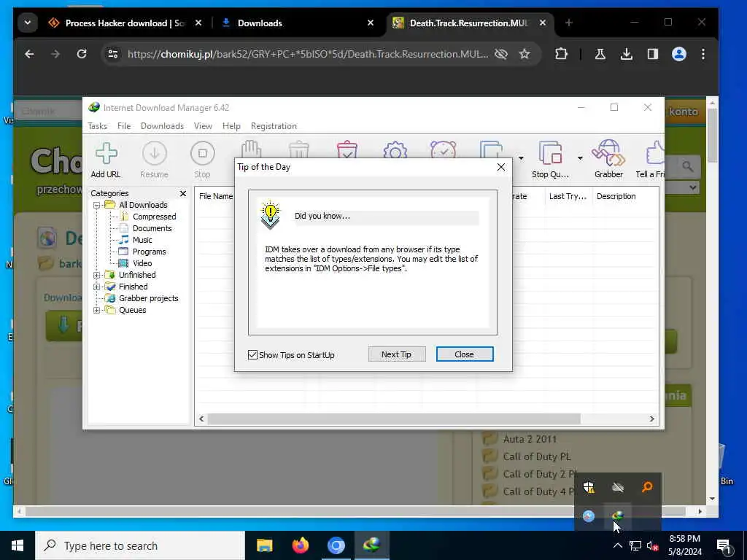This screenshot has height=560, width=747.
Task: Click the orange search tray icon
Action: click(x=647, y=487)
